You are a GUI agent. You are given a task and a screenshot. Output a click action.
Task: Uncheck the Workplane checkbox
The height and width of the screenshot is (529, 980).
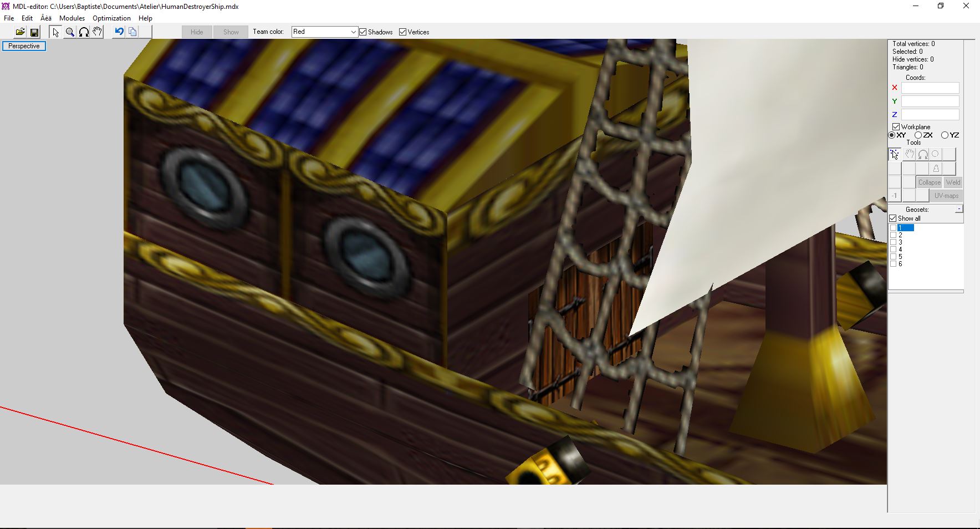(896, 127)
